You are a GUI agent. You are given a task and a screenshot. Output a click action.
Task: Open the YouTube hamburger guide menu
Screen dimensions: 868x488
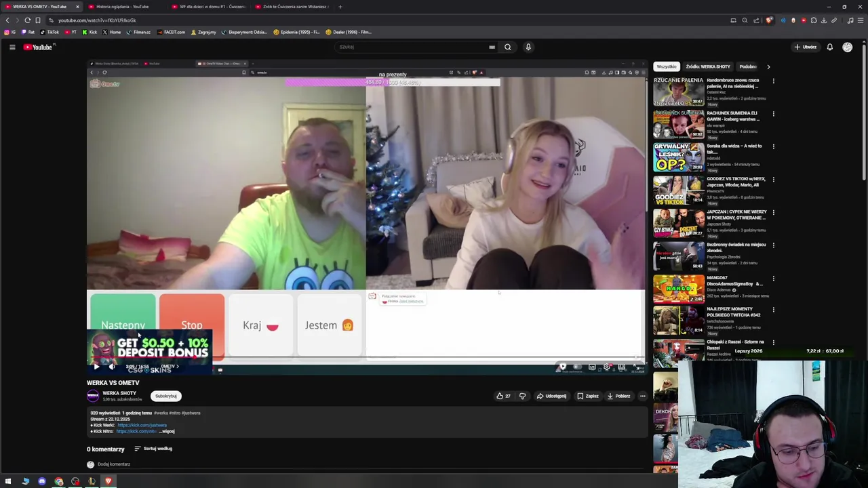point(12,47)
